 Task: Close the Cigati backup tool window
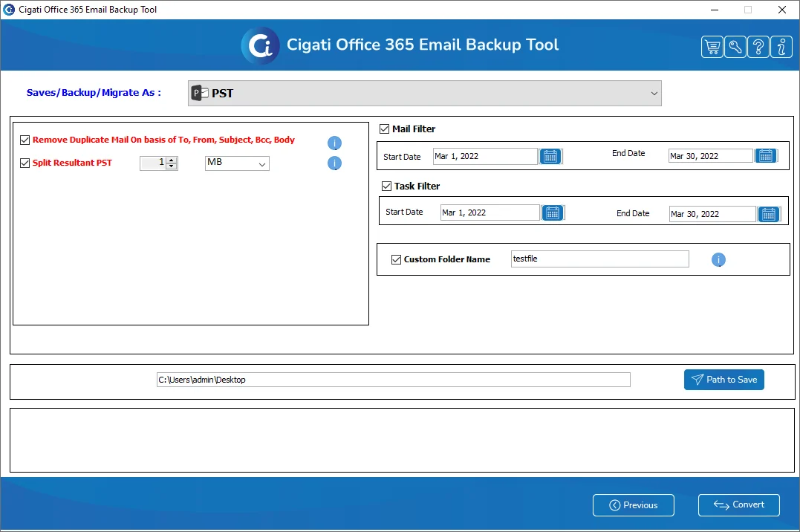(781, 10)
